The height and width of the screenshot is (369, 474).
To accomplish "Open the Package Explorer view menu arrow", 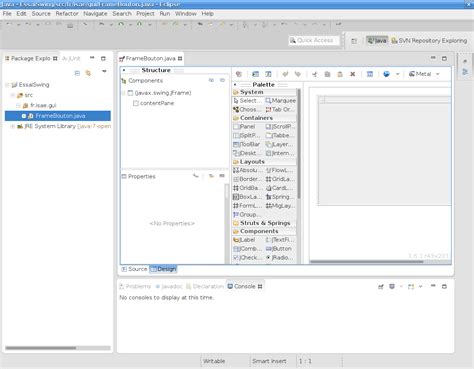I will (104, 71).
